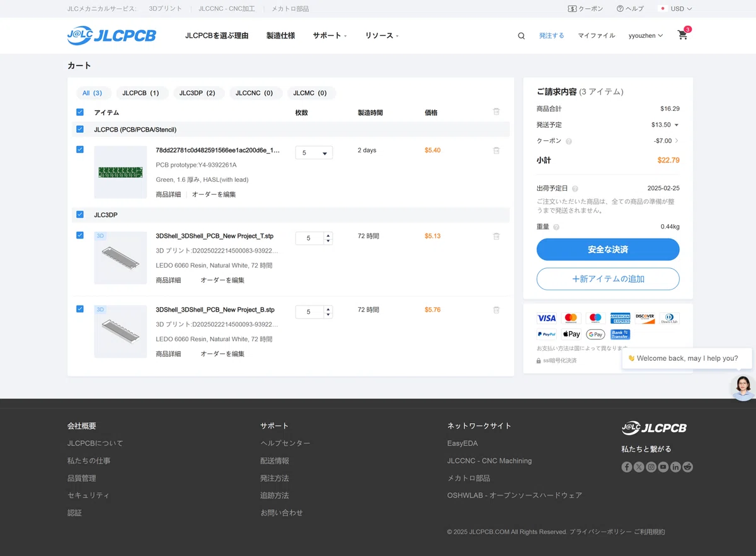Open the 3Dプリント service link
This screenshot has width=756, height=556.
click(165, 9)
